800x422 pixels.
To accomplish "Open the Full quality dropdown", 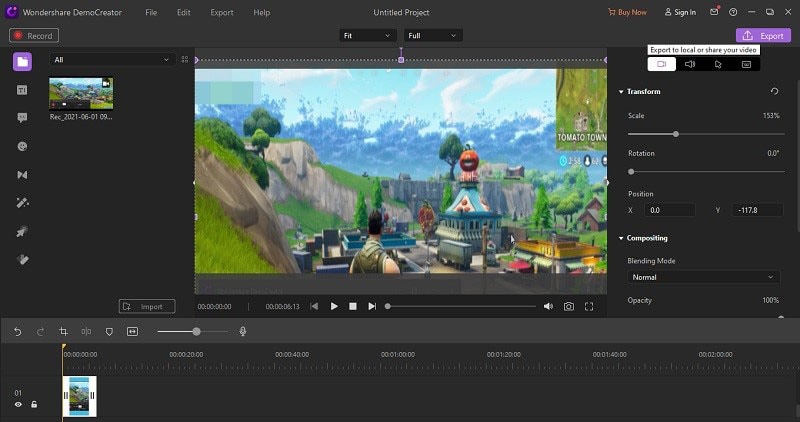I will [x=433, y=36].
